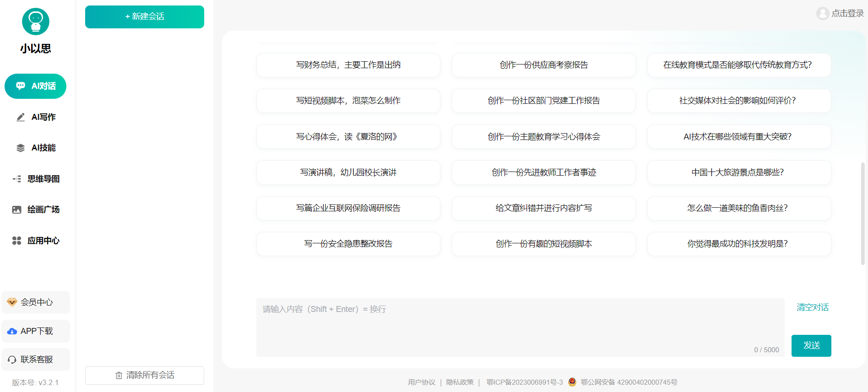Click the picture icon beside 绘画广场
Screen dimensions: 868x392
17,209
